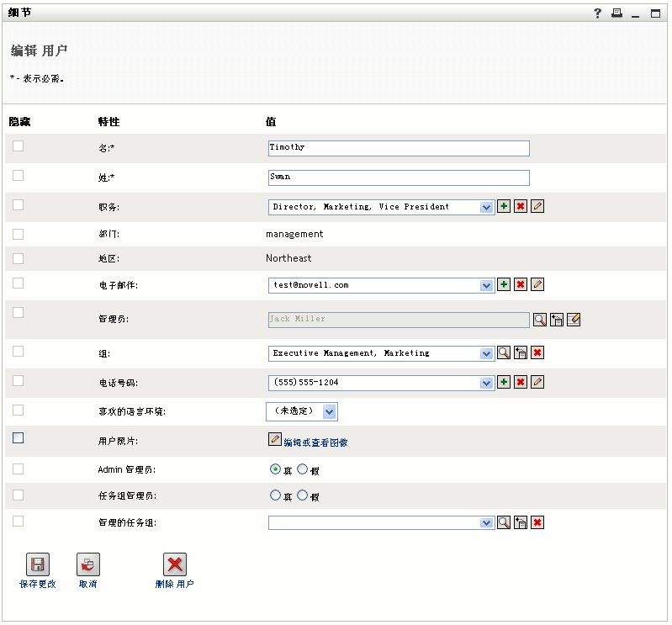
Task: Select 假 for 任务组管理员
Action: coord(303,495)
